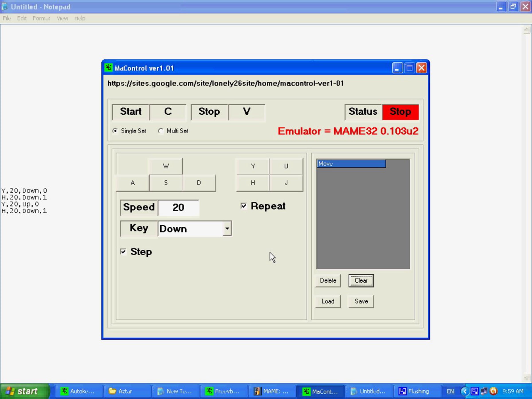Image resolution: width=532 pixels, height=399 pixels.
Task: Click the A key button
Action: pyautogui.click(x=133, y=183)
